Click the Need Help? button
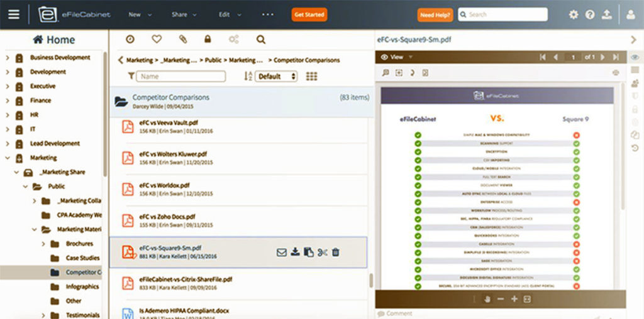This screenshot has height=319, width=644. click(x=435, y=14)
